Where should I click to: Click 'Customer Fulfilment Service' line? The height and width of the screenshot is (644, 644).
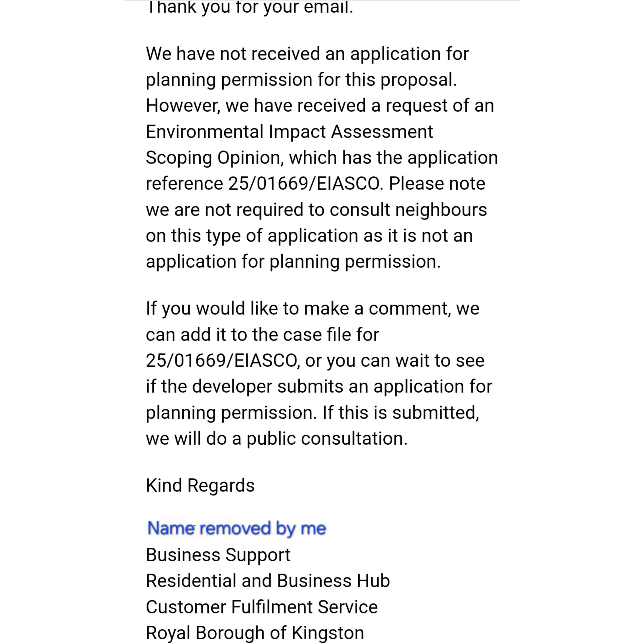tap(262, 607)
